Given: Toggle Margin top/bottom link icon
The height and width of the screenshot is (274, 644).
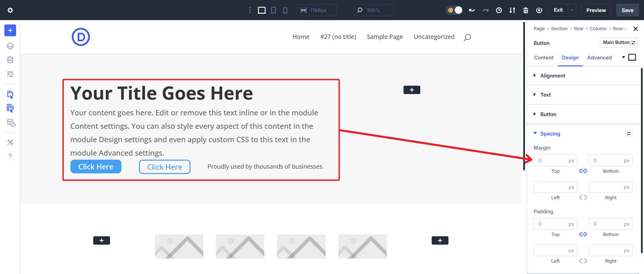Looking at the screenshot, I should (583, 171).
